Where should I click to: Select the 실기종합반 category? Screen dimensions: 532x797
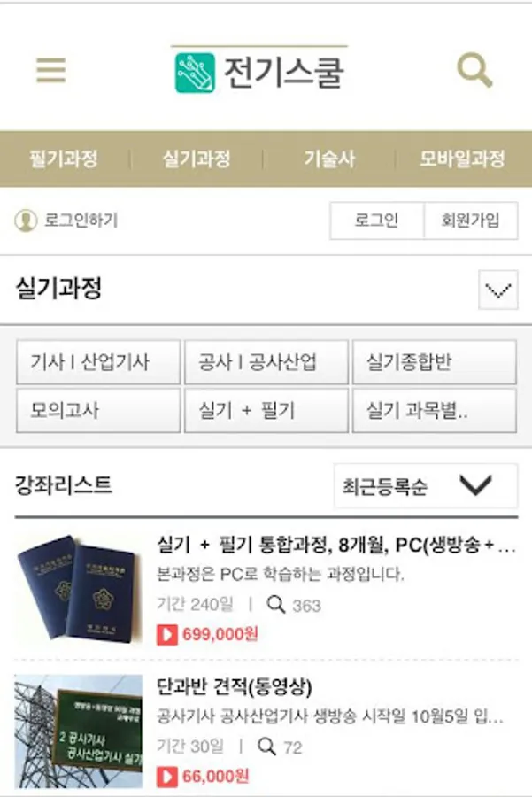tap(435, 362)
